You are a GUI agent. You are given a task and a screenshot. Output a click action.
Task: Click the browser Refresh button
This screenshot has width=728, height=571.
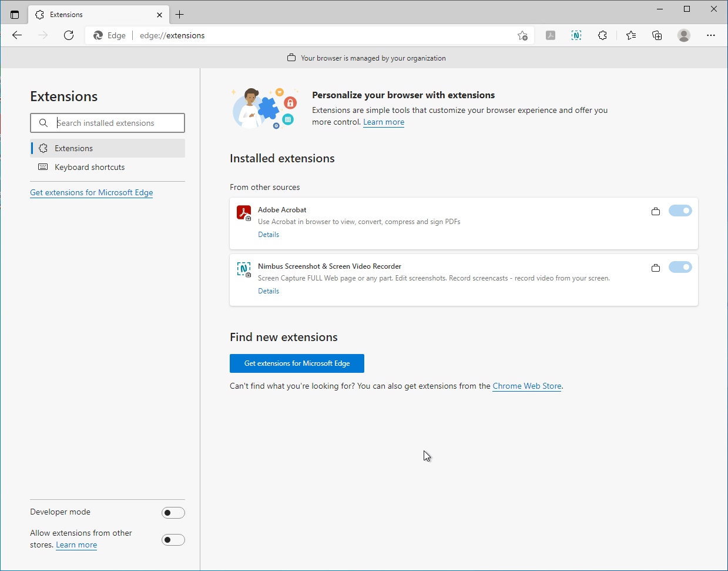coord(69,35)
